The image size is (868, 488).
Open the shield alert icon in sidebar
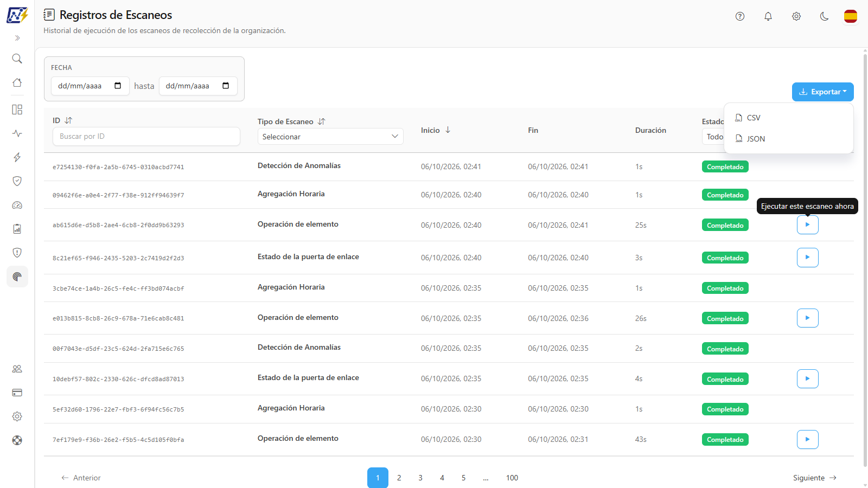point(17,253)
